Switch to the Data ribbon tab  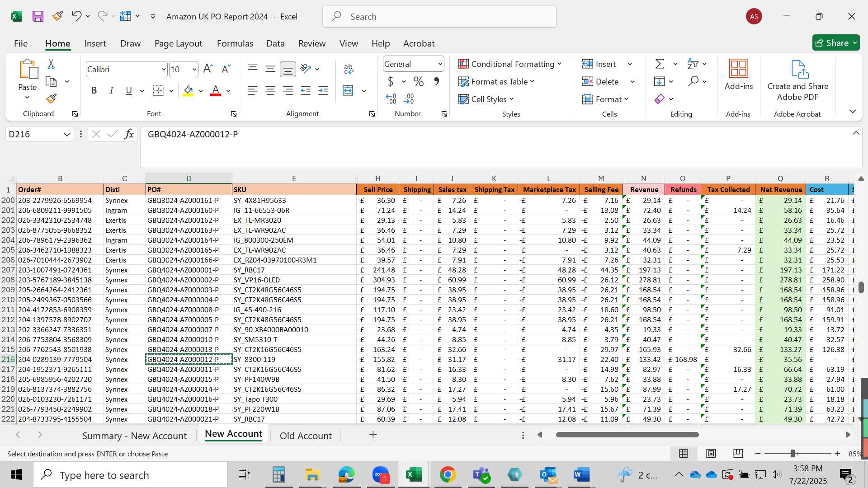coord(275,43)
